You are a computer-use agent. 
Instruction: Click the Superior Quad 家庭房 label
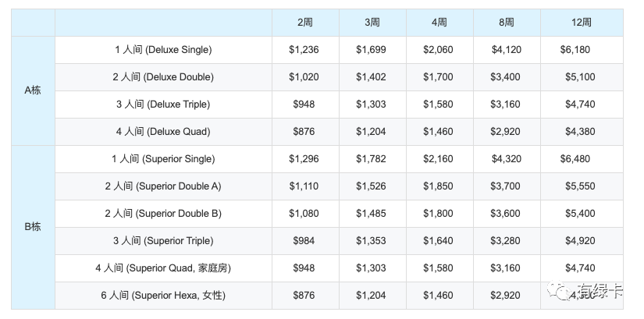[163, 268]
